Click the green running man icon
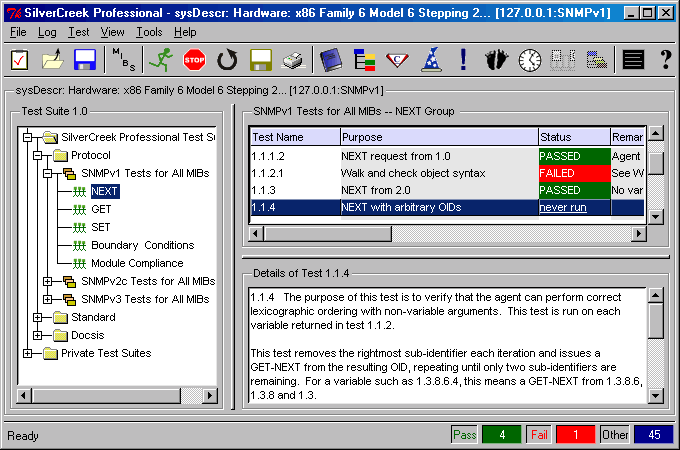Image resolution: width=680 pixels, height=450 pixels. (160, 60)
